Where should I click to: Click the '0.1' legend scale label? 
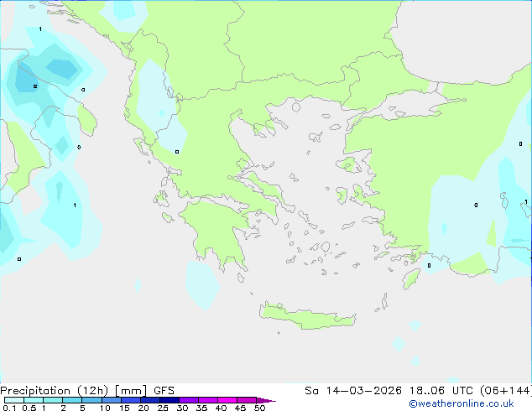coord(9,408)
